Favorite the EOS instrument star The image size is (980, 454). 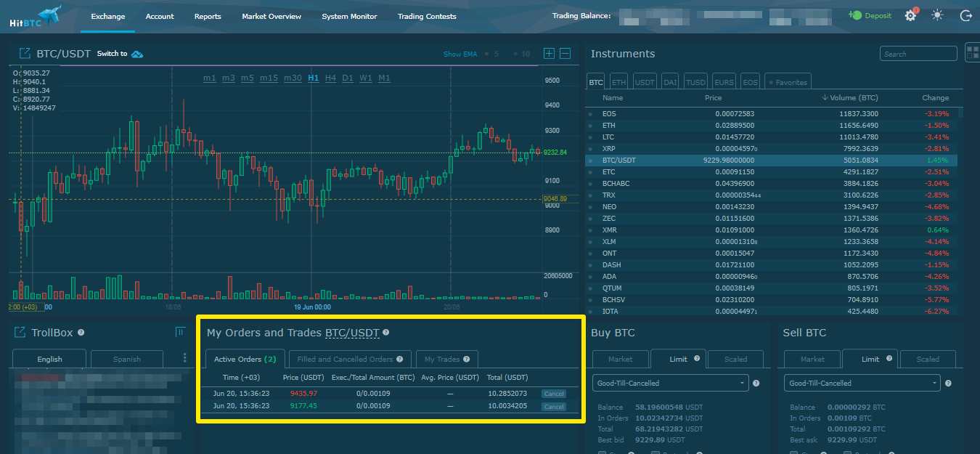tap(590, 114)
